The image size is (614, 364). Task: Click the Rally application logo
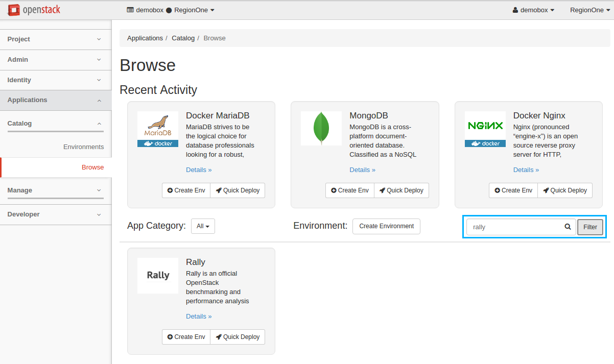coord(157,275)
